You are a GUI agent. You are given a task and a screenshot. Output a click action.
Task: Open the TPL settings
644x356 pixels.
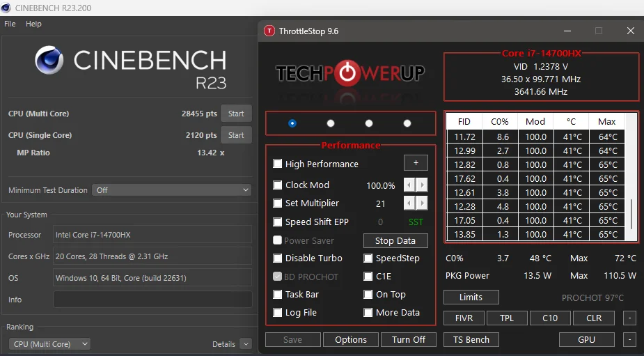pos(507,318)
